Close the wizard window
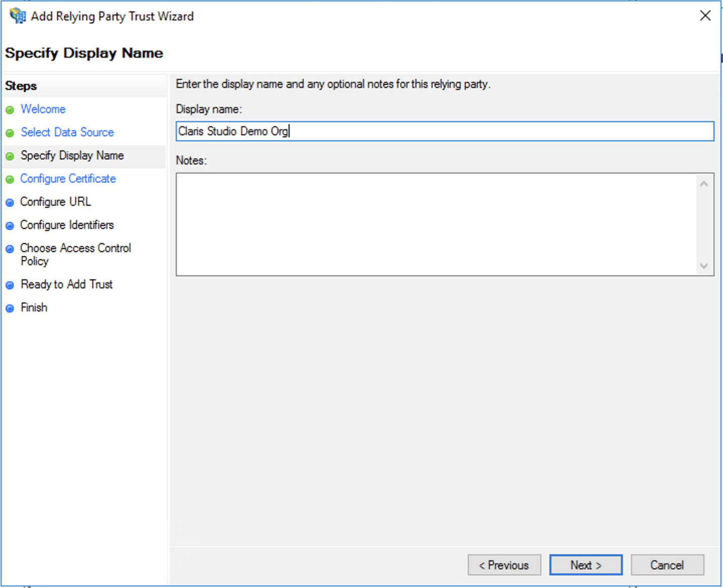Image resolution: width=723 pixels, height=588 pixels. click(705, 16)
